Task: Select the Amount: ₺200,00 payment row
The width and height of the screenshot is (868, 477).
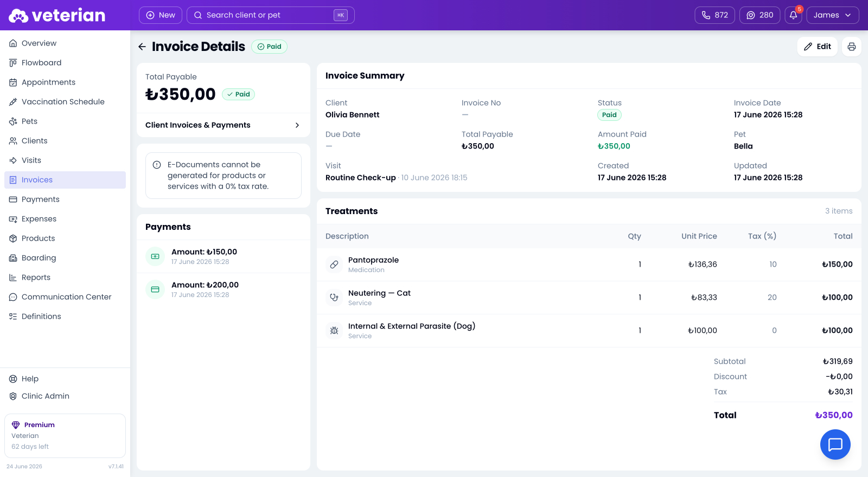Action: tap(224, 289)
